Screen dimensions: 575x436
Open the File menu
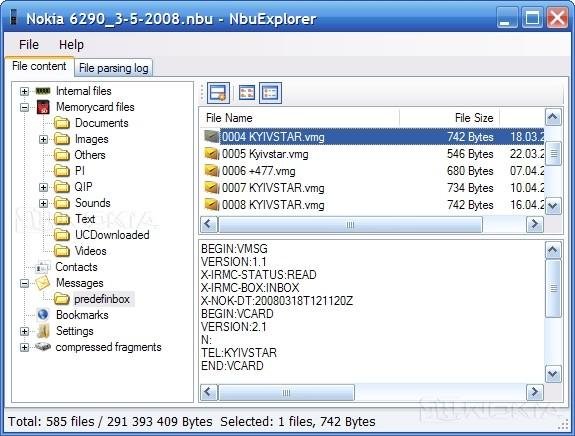click(x=29, y=44)
